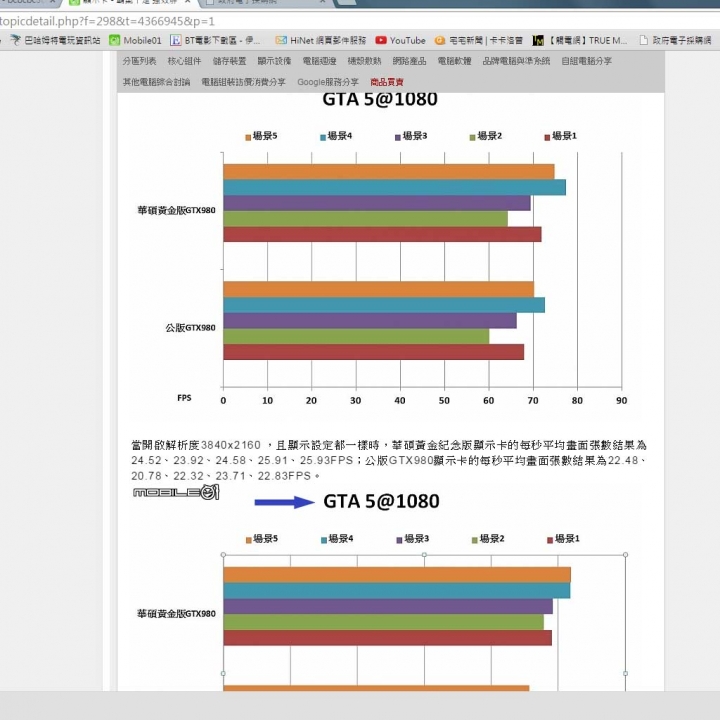Open the 【癮電網】TRUE M... bookmark
The image size is (720, 720).
(x=579, y=40)
